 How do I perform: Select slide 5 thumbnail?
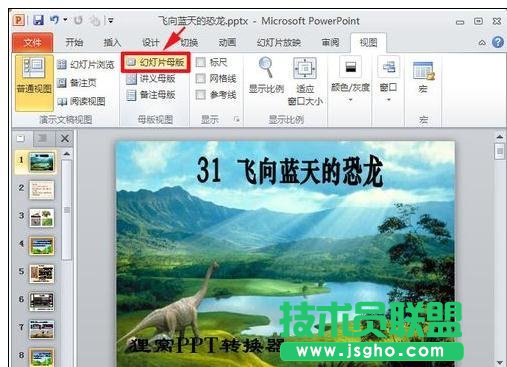point(42,274)
